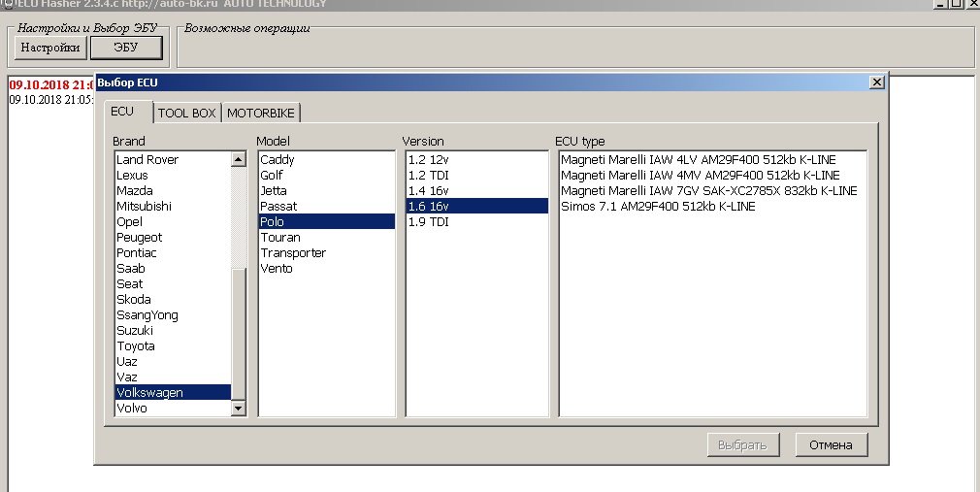Select Mazda in Brand list
The width and height of the screenshot is (980, 492).
173,190
